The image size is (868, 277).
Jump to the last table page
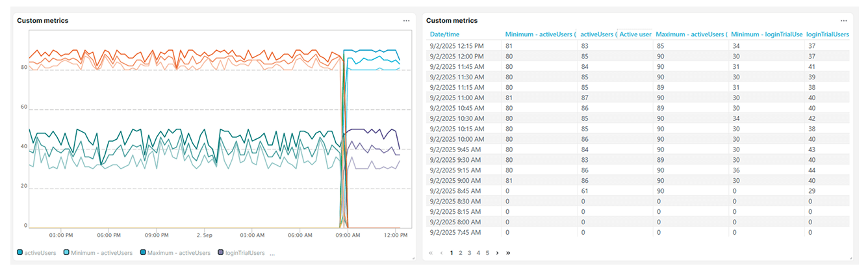click(508, 253)
